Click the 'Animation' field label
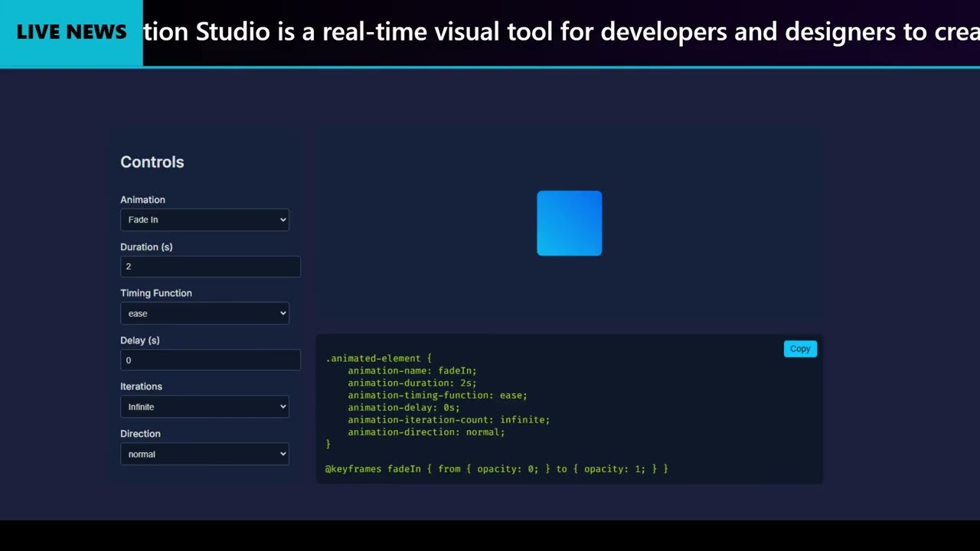The width and height of the screenshot is (980, 551). 142,200
